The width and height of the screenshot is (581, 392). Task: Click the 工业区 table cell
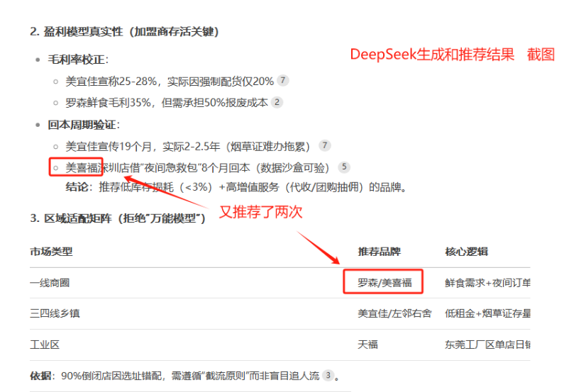pos(44,345)
